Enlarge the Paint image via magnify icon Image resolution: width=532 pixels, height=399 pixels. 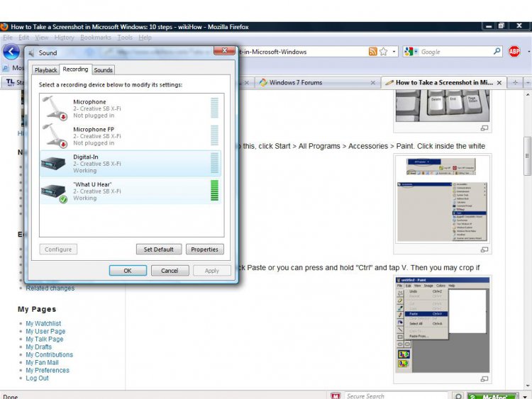click(484, 379)
